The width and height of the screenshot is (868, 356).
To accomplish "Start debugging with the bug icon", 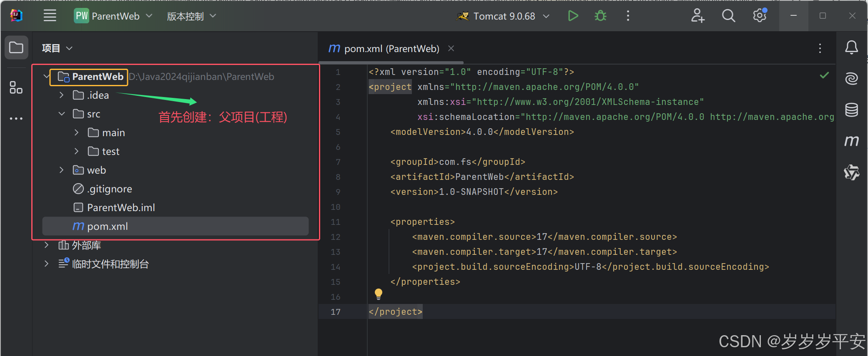I will click(600, 16).
